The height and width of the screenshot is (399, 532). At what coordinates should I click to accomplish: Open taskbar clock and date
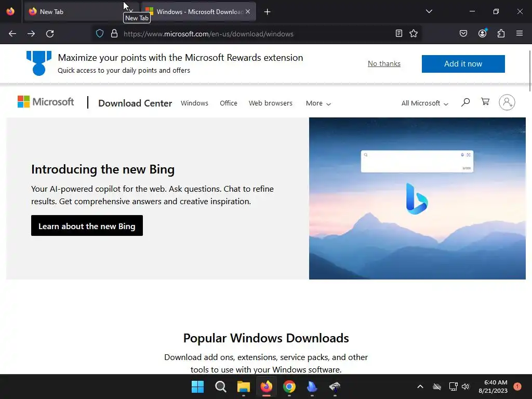(493, 387)
